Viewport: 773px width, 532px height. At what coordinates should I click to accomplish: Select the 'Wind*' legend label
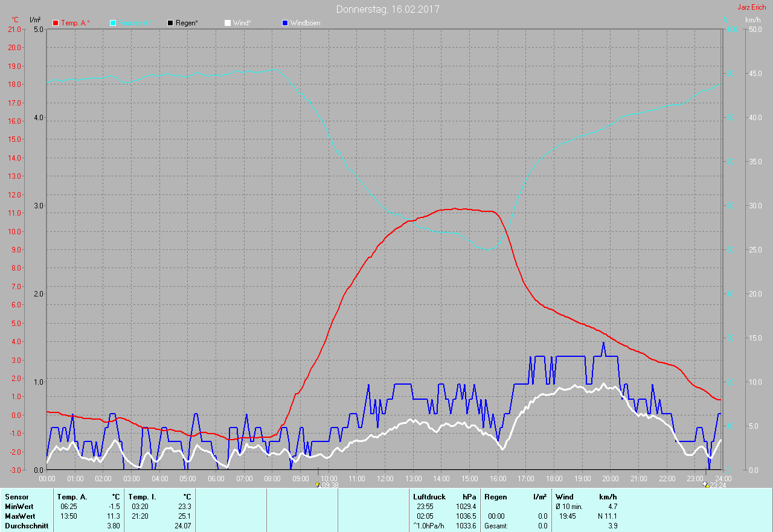[242, 23]
